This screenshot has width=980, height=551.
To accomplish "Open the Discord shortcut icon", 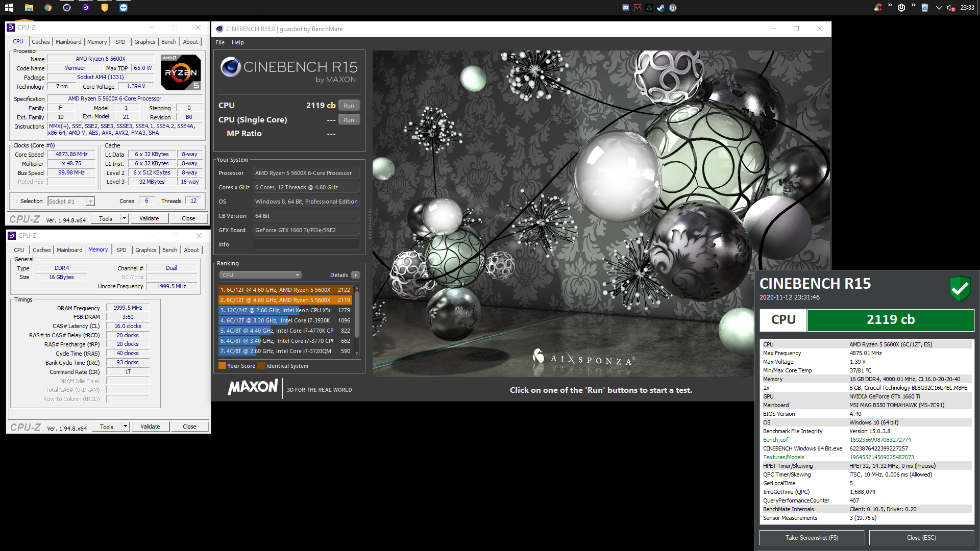I will click(626, 8).
